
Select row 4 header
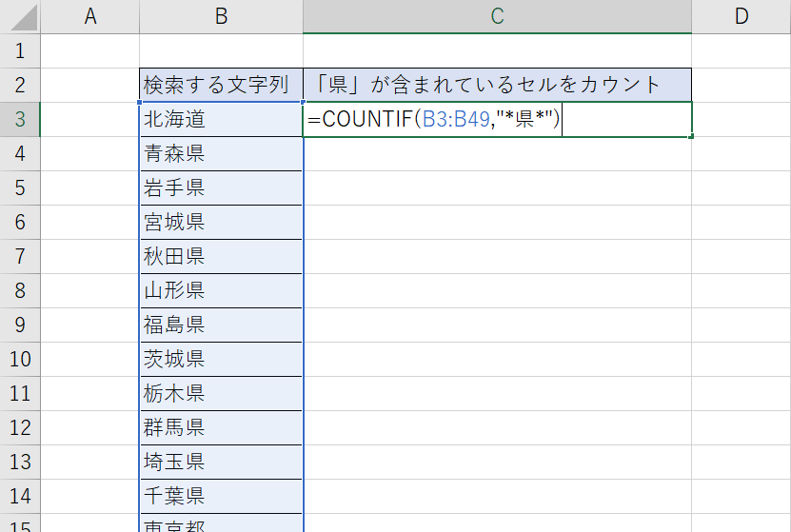point(20,154)
